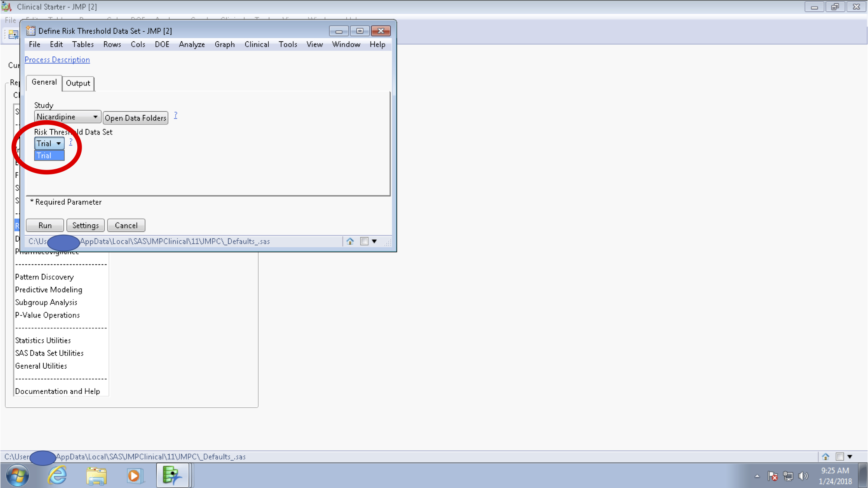868x488 pixels.
Task: Click Open Data Folders button
Action: [x=135, y=118]
